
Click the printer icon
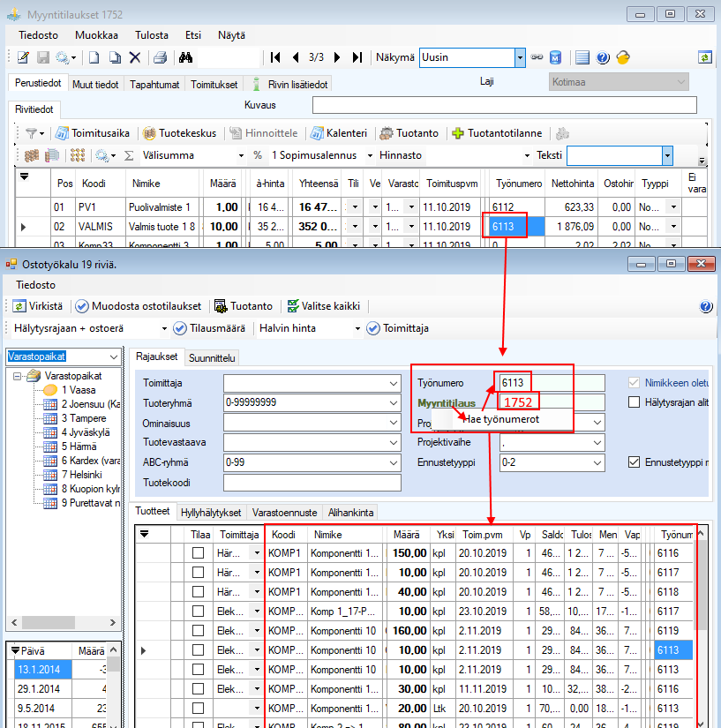(x=160, y=57)
